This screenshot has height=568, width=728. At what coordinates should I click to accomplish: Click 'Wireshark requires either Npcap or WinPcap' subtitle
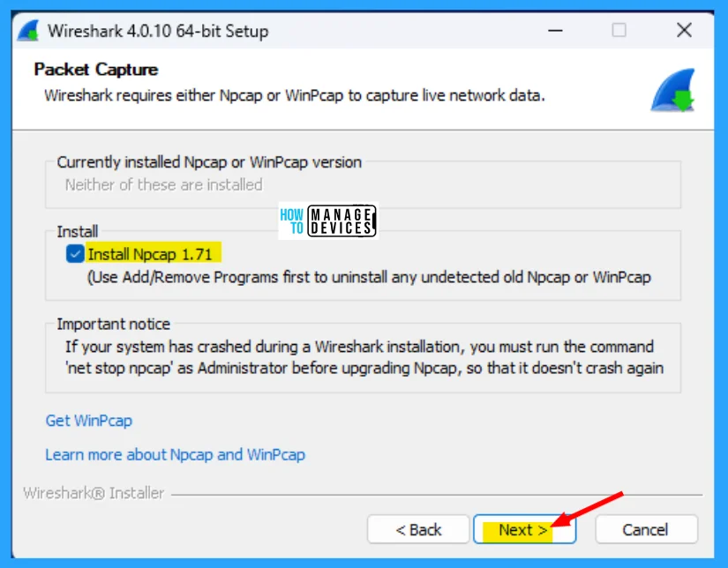295,95
